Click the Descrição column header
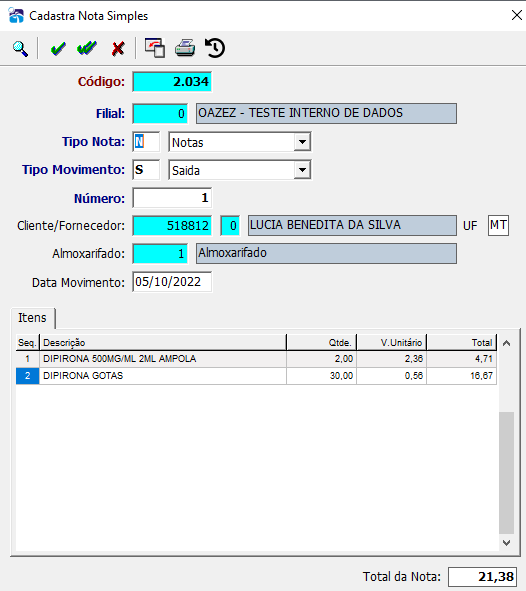Screen dimensions: 526x591 pyautogui.click(x=163, y=343)
